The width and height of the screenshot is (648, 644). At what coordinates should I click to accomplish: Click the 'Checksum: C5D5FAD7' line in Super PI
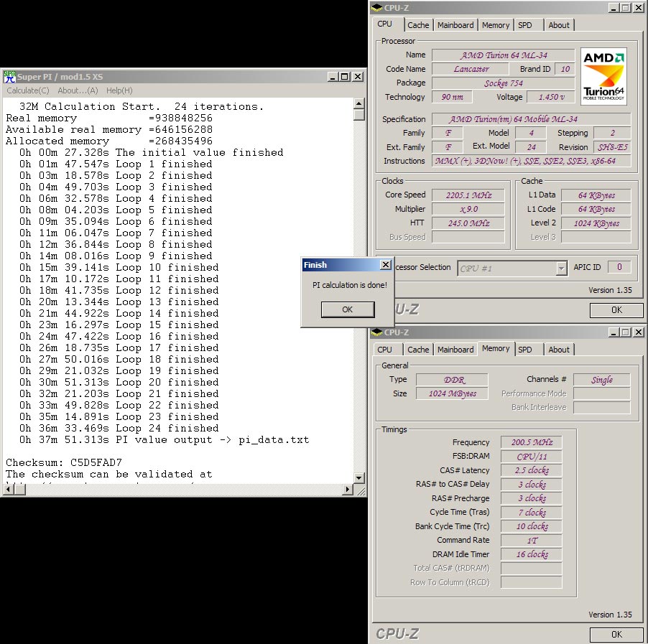click(x=64, y=462)
